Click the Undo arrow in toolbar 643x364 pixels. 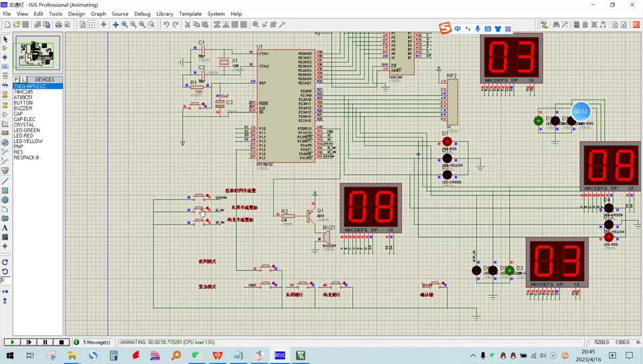tap(167, 25)
